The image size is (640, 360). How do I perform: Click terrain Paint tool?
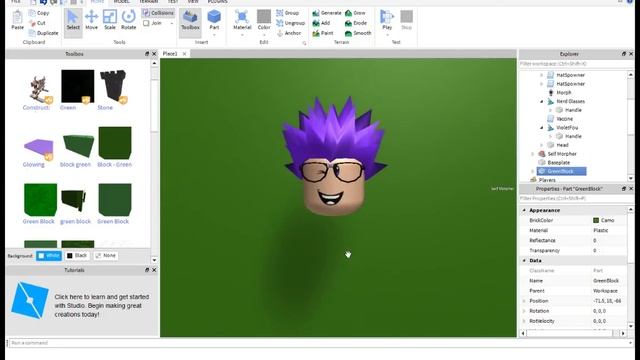[323, 33]
